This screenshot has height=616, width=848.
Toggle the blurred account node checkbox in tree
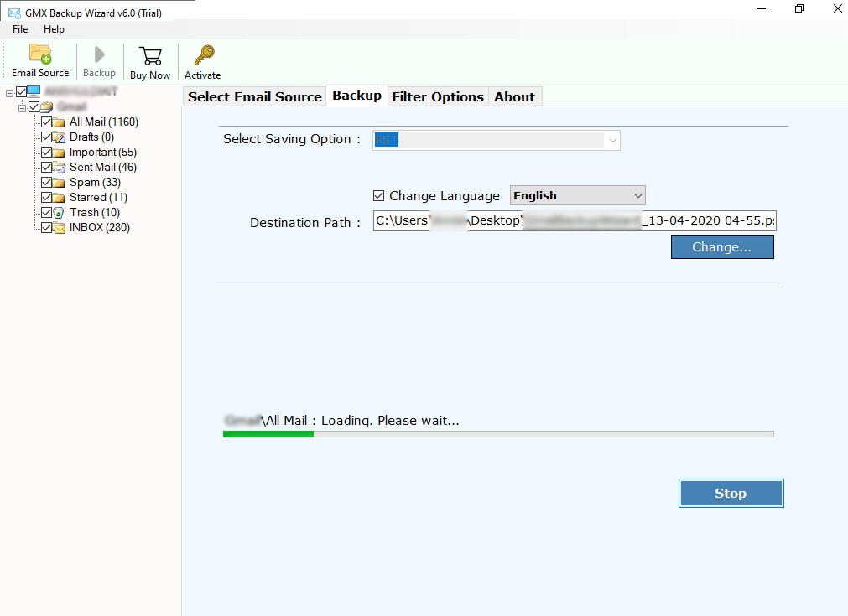coord(34,106)
